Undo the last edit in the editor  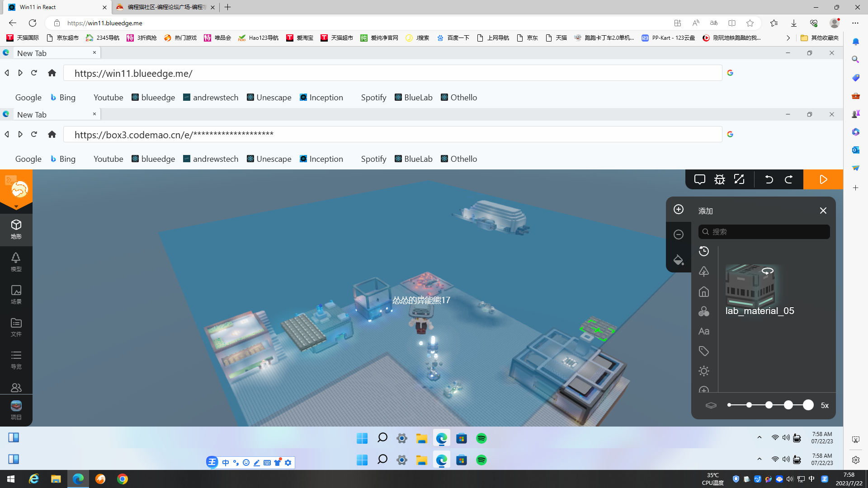[769, 179]
